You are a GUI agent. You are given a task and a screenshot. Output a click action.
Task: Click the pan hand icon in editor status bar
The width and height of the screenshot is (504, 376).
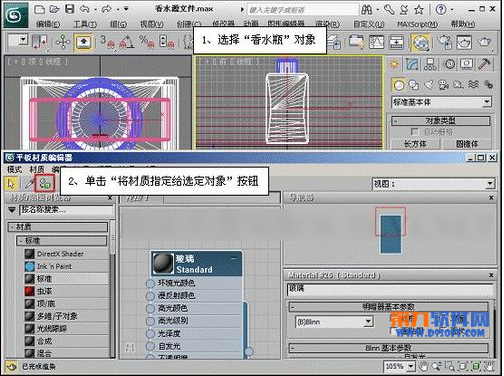(423, 367)
